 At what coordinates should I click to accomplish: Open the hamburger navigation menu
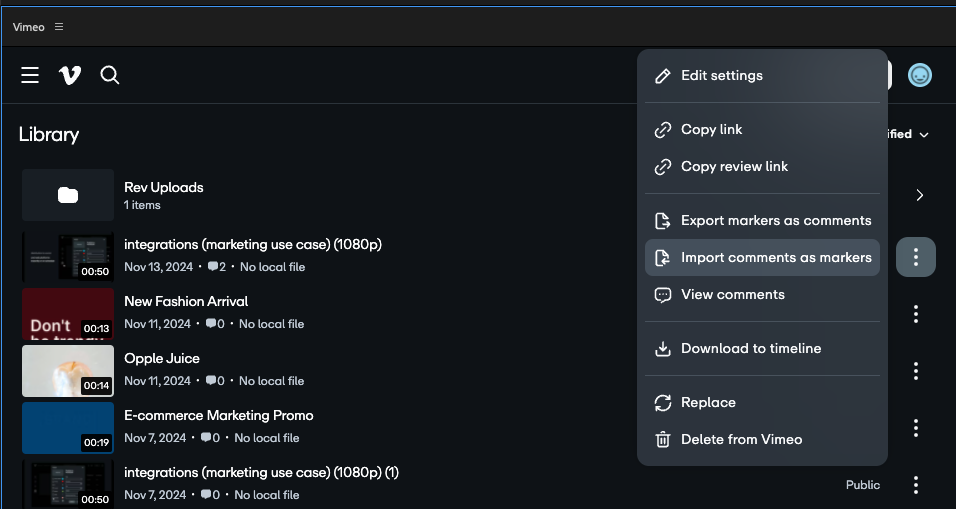coord(30,75)
